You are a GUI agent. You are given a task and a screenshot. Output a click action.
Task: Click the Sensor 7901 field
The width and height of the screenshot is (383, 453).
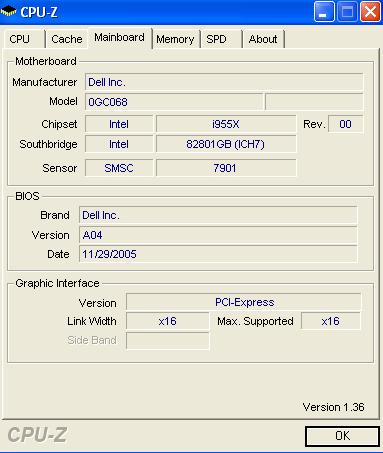tap(226, 168)
